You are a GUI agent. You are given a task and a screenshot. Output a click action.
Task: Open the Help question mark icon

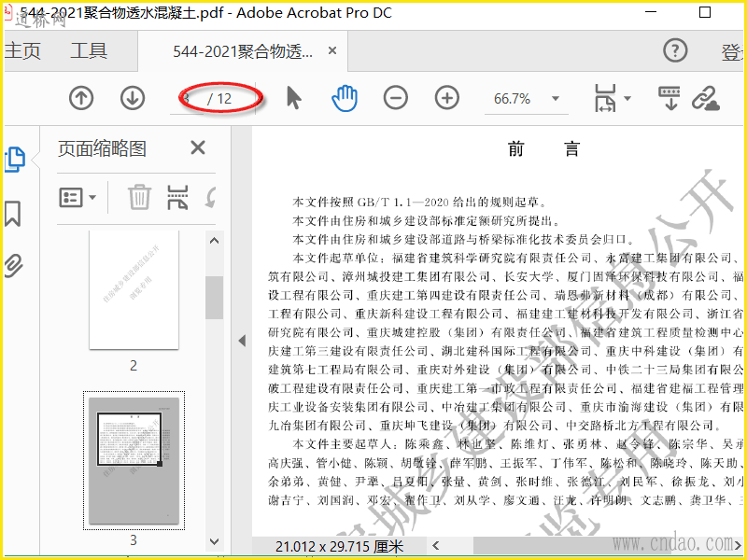click(675, 49)
